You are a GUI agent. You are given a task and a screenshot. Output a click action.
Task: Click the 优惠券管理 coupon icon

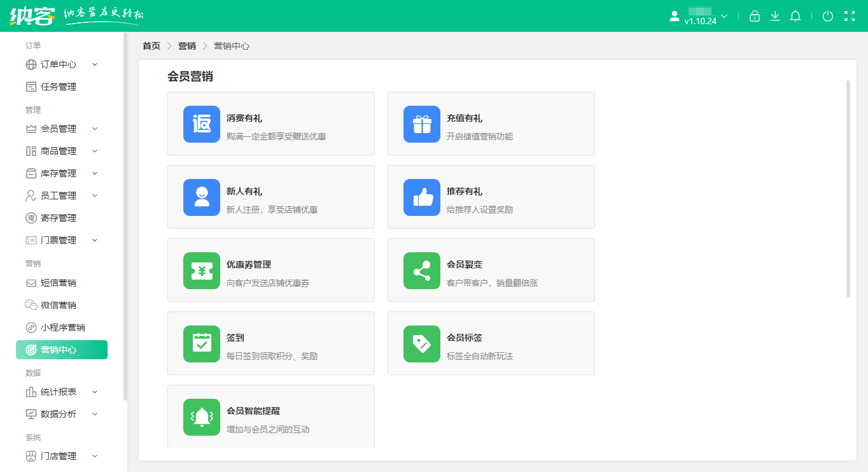click(202, 271)
